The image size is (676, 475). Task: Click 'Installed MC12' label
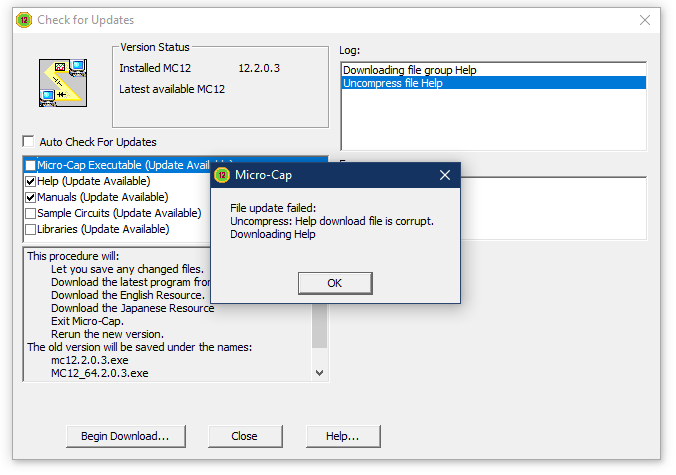pyautogui.click(x=155, y=68)
